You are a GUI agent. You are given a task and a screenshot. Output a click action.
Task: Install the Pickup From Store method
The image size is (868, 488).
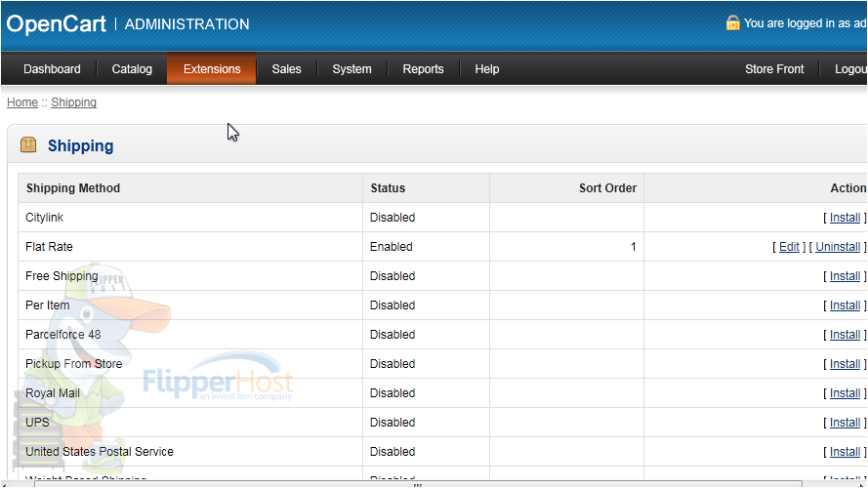[845, 364]
